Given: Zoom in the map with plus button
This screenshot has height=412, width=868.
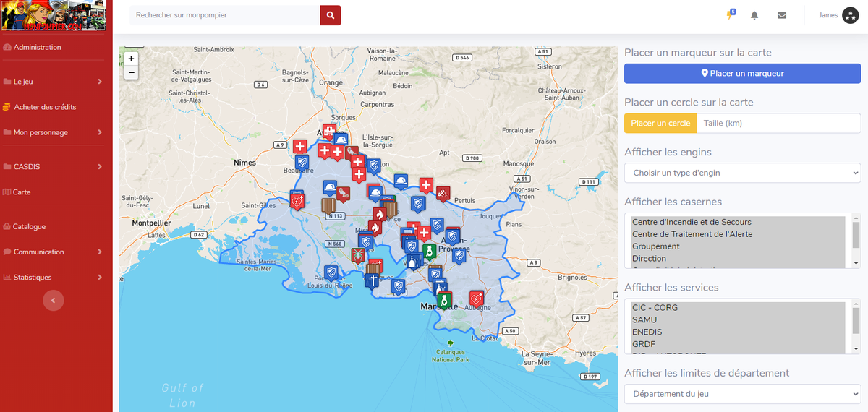Looking at the screenshot, I should point(131,59).
